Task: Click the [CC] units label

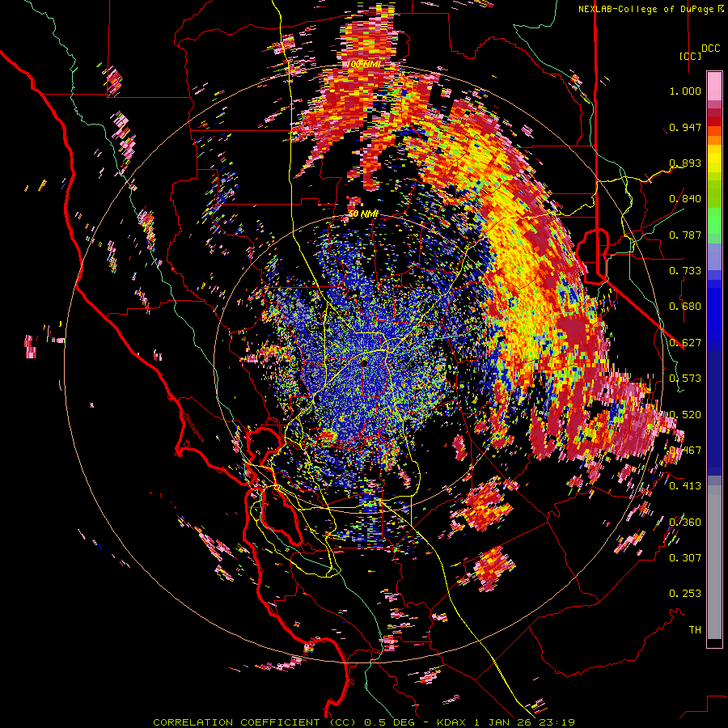Action: [x=689, y=56]
